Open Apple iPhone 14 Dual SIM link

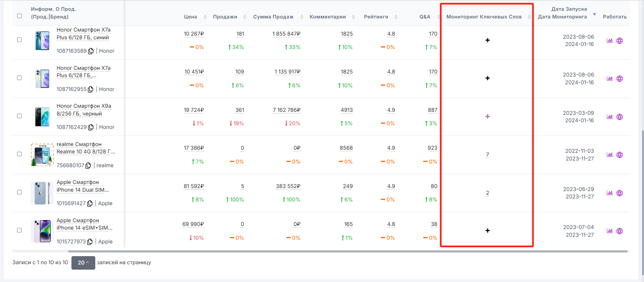pos(83,186)
